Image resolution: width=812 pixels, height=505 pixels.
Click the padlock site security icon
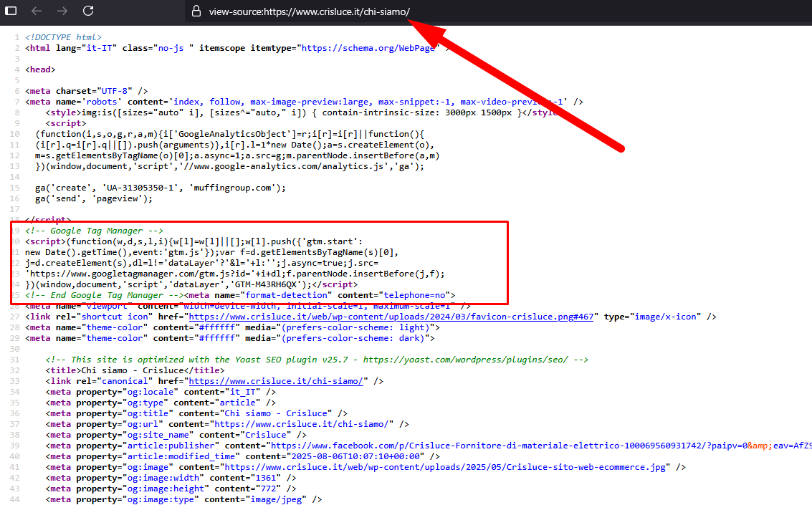[196, 11]
